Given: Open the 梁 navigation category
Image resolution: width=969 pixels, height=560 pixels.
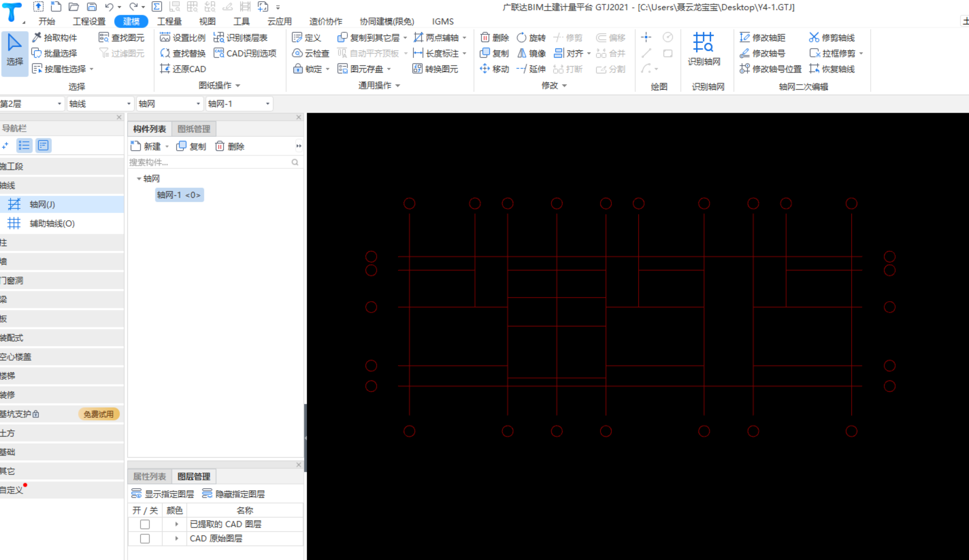Looking at the screenshot, I should [x=62, y=300].
